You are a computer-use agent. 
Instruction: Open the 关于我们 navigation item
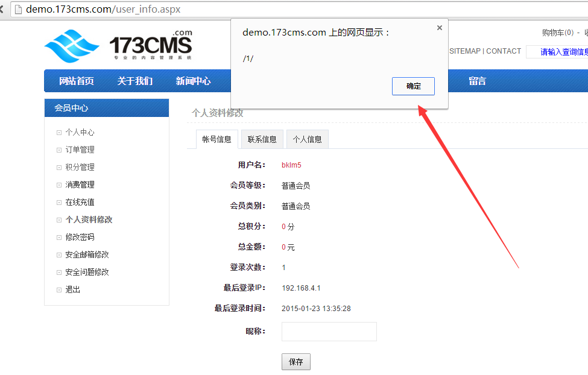click(135, 81)
